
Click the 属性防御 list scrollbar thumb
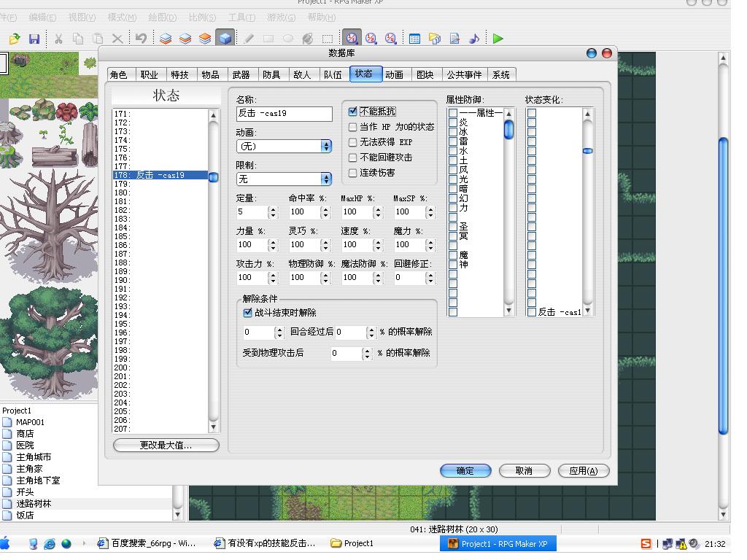(x=508, y=130)
